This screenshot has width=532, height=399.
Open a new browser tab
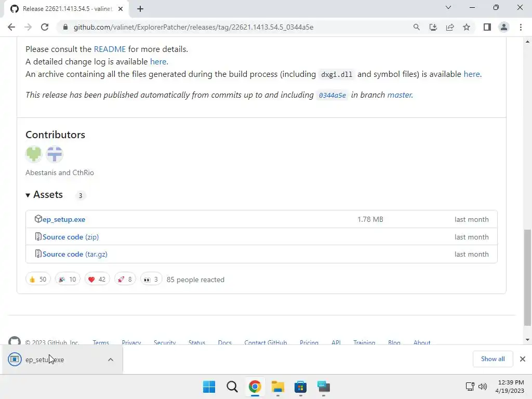click(140, 9)
